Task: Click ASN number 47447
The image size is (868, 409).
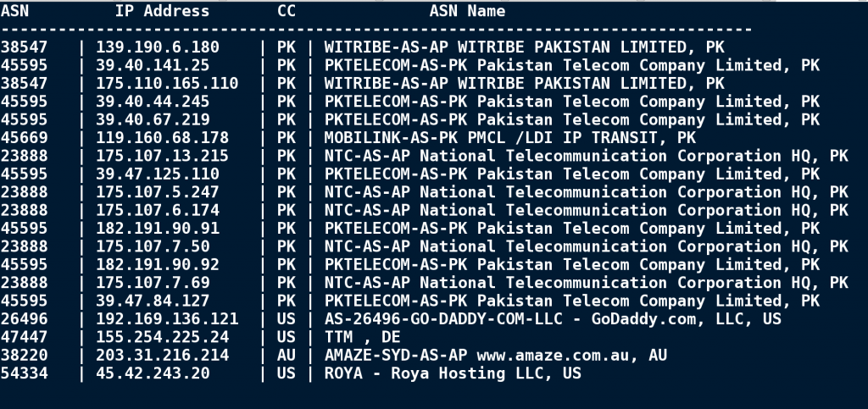Action: (x=25, y=337)
